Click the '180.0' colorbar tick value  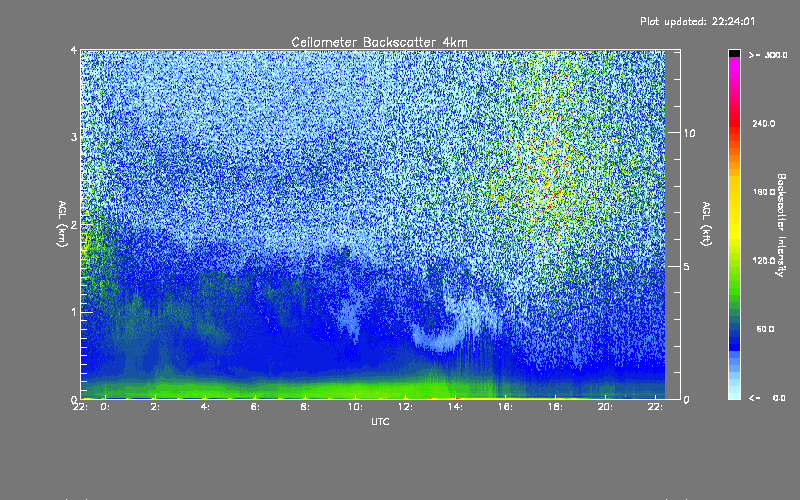click(764, 192)
